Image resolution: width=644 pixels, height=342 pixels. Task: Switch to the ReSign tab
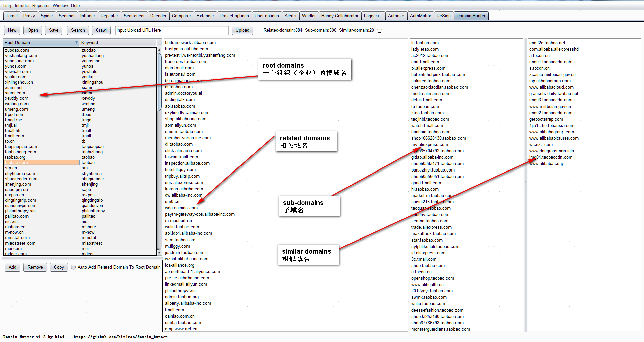coord(443,16)
